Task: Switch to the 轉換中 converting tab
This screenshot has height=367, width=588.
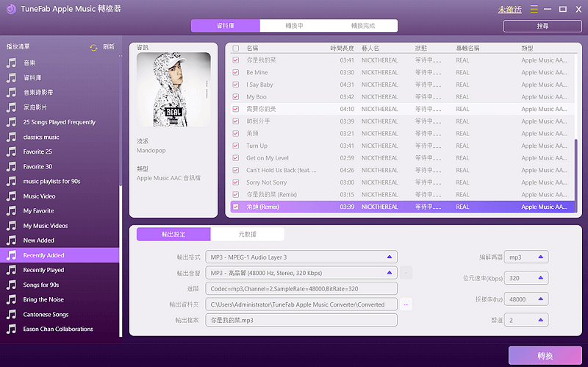Action: (x=295, y=26)
